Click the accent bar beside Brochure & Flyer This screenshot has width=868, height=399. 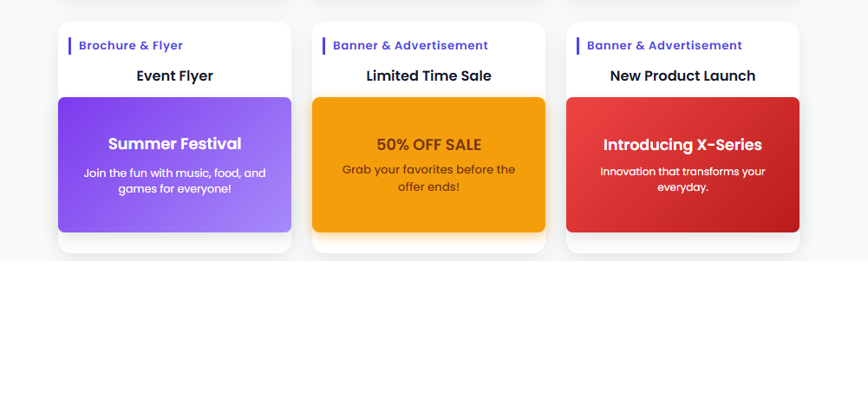(x=69, y=46)
